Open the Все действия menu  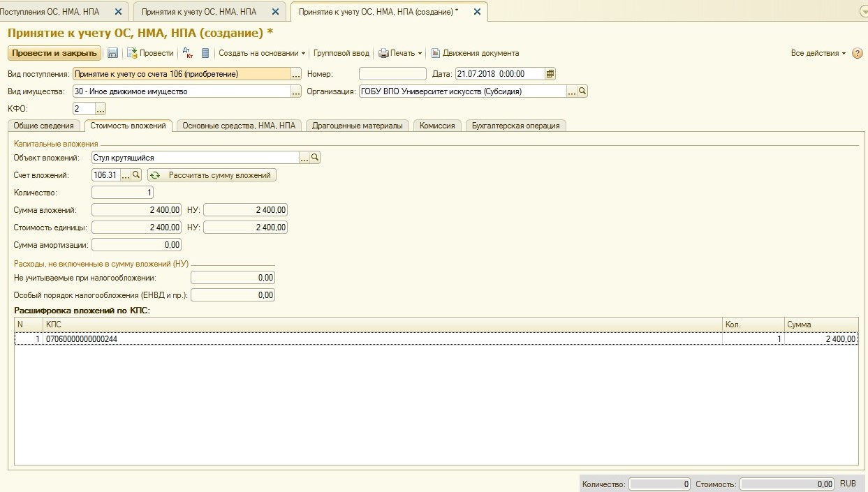tap(818, 53)
